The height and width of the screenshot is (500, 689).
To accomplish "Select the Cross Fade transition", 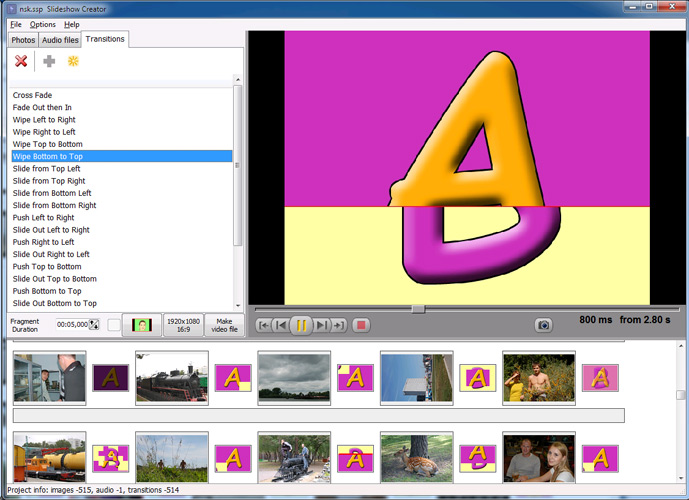I will [33, 95].
